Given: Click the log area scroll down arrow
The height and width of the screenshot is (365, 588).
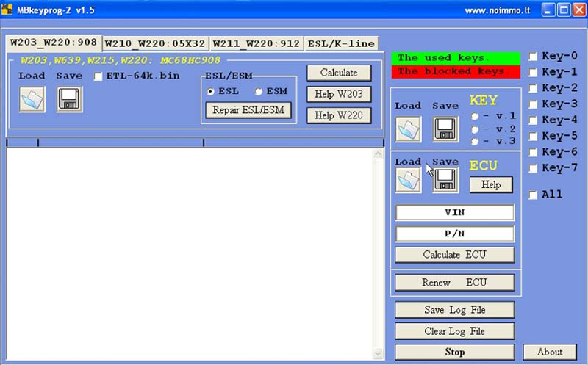Looking at the screenshot, I should pyautogui.click(x=378, y=353).
